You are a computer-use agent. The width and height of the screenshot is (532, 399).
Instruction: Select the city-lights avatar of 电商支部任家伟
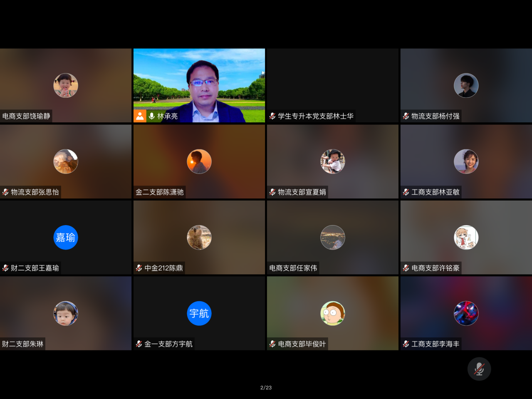(332, 238)
